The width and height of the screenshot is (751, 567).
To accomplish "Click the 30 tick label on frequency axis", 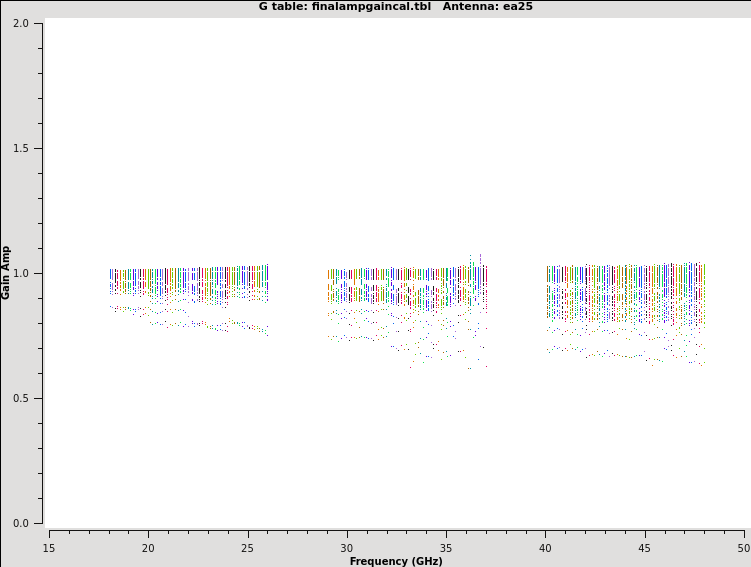I will [x=347, y=547].
